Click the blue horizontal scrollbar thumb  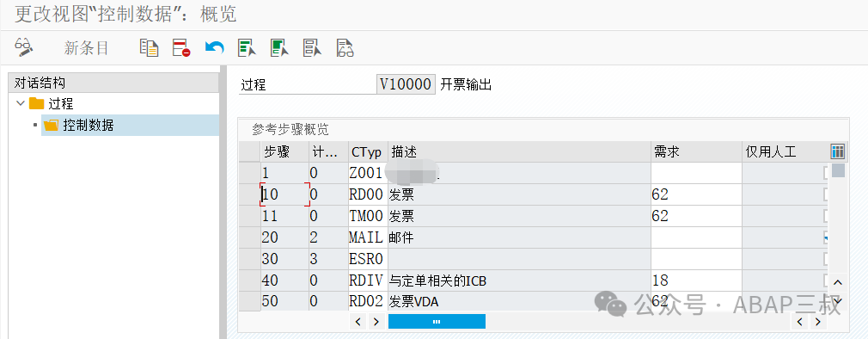coord(437,321)
